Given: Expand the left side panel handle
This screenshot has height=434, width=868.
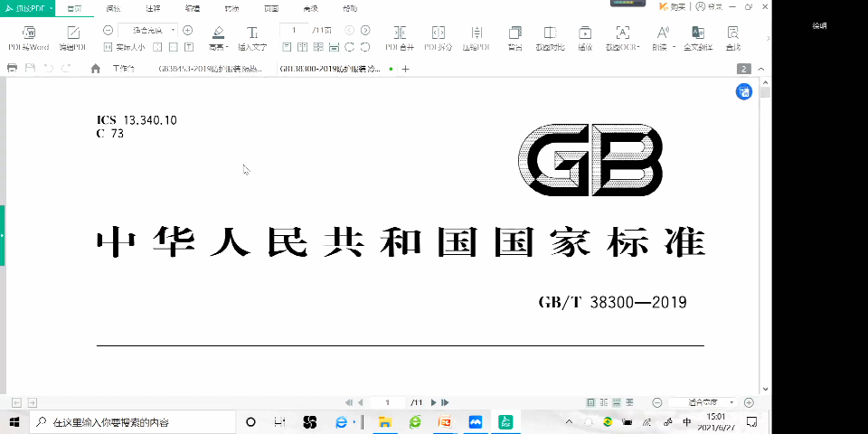Looking at the screenshot, I should click(x=2, y=235).
